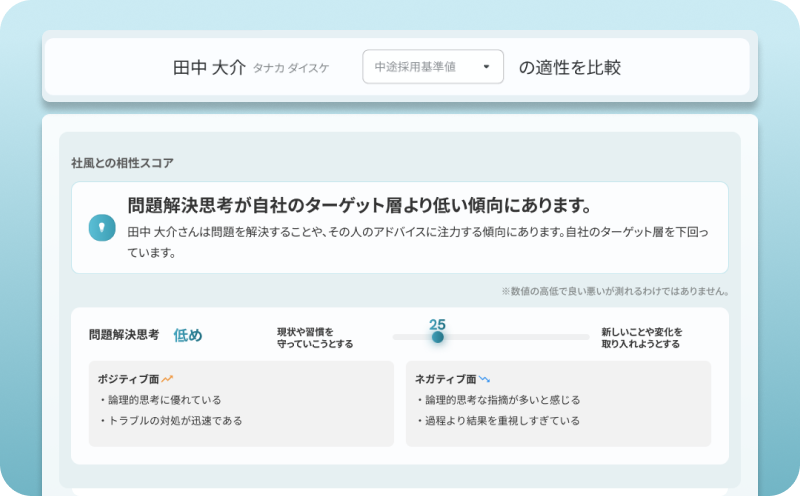The image size is (800, 496).
Task: Click the ネガティブ面 heading
Action: click(445, 379)
